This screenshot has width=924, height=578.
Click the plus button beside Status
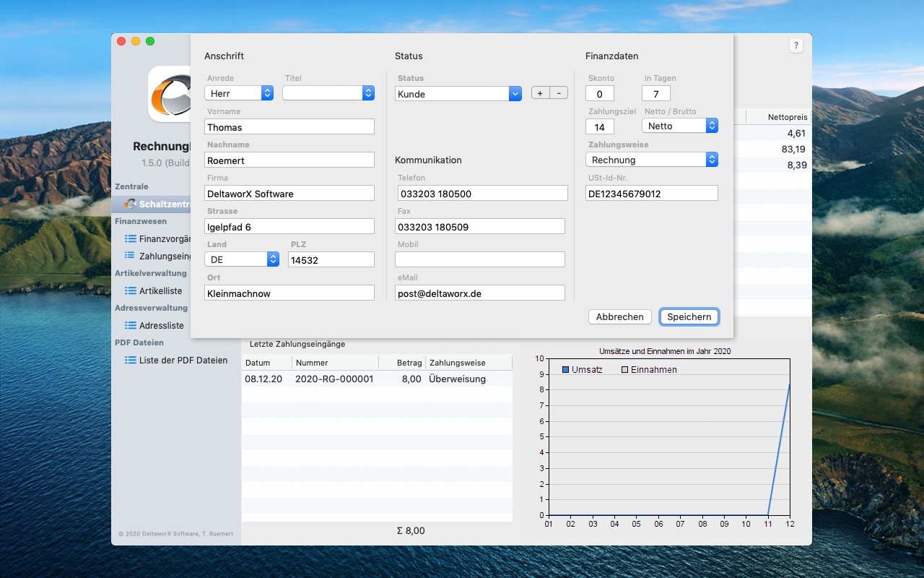[540, 93]
